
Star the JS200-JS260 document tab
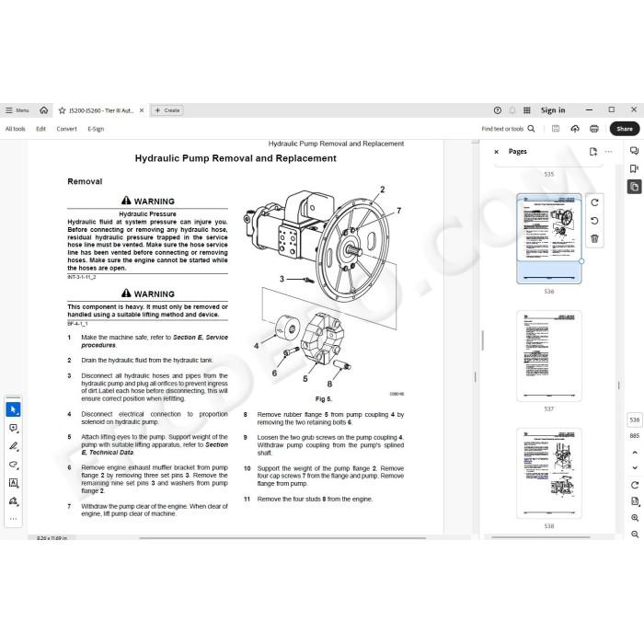pyautogui.click(x=62, y=110)
